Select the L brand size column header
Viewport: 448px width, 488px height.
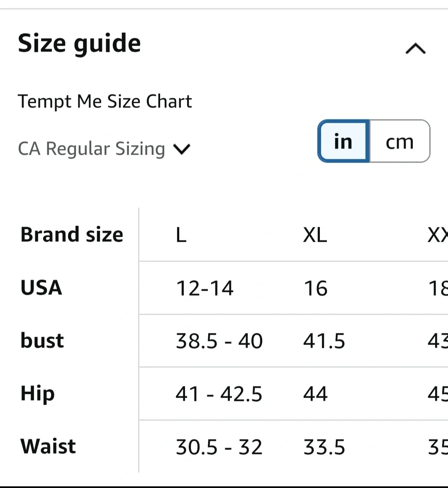[x=181, y=235]
